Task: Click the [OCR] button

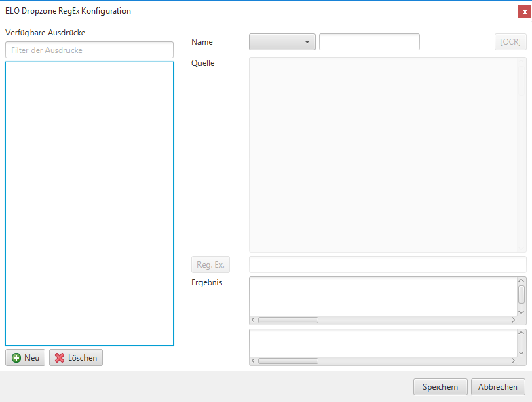Action: tap(510, 42)
